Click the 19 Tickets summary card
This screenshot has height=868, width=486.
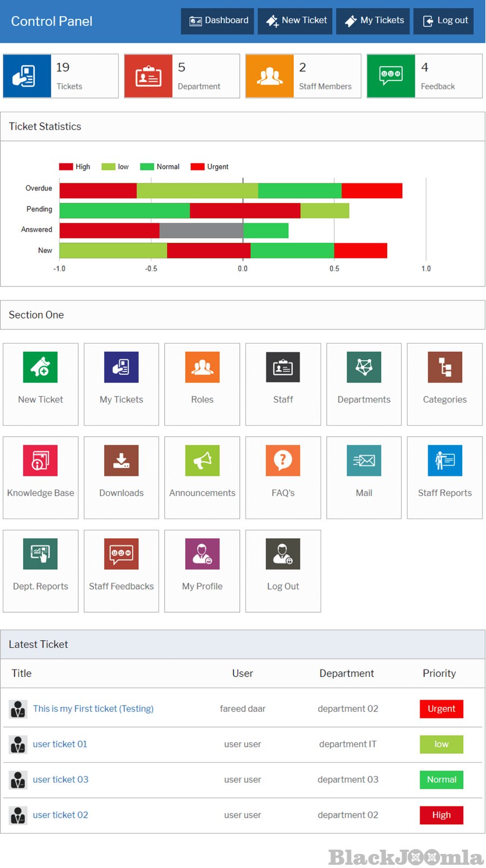click(60, 76)
